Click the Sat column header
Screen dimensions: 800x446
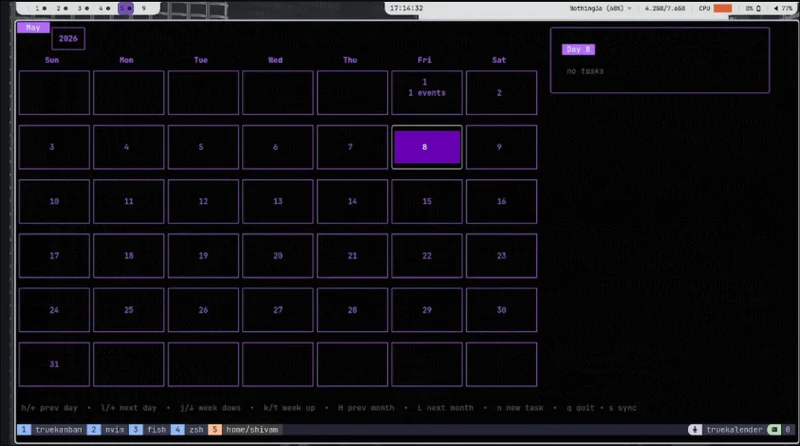click(498, 60)
